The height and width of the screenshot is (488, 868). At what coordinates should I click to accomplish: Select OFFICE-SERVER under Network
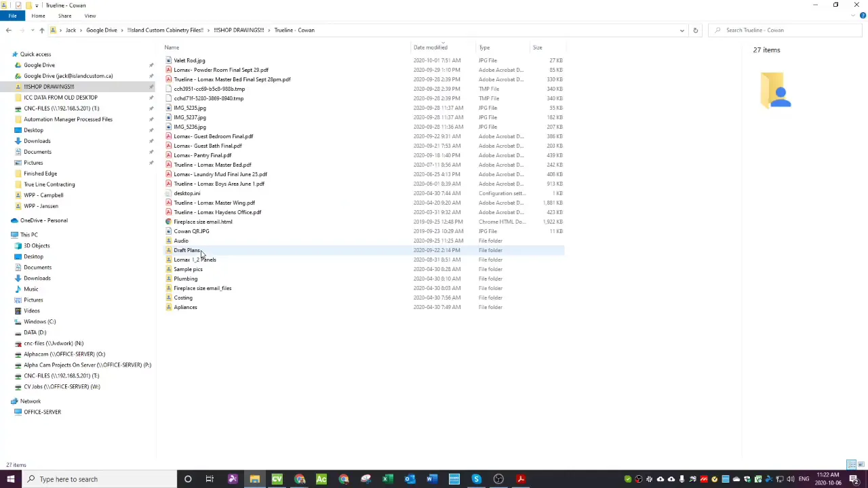point(42,412)
